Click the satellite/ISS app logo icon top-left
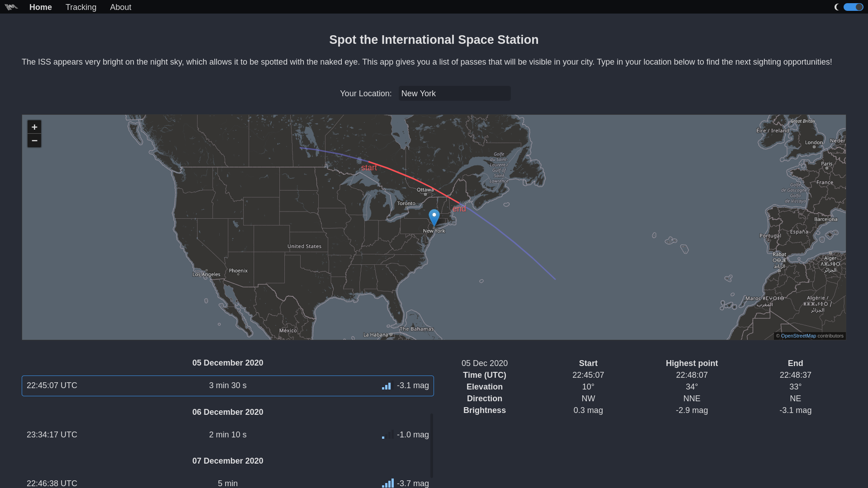Screen dimensions: 868x488 pyautogui.click(x=11, y=7)
